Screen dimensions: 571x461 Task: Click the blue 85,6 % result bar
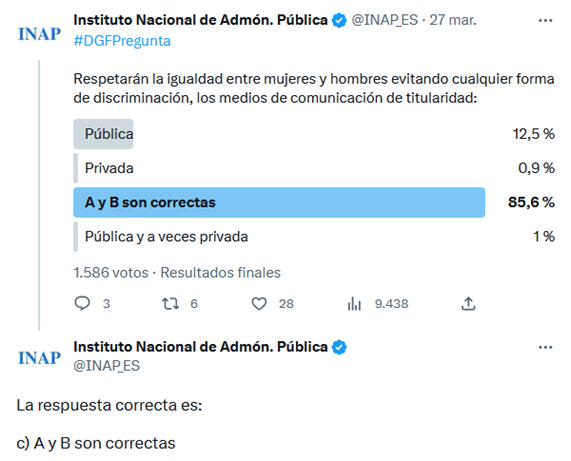[279, 202]
